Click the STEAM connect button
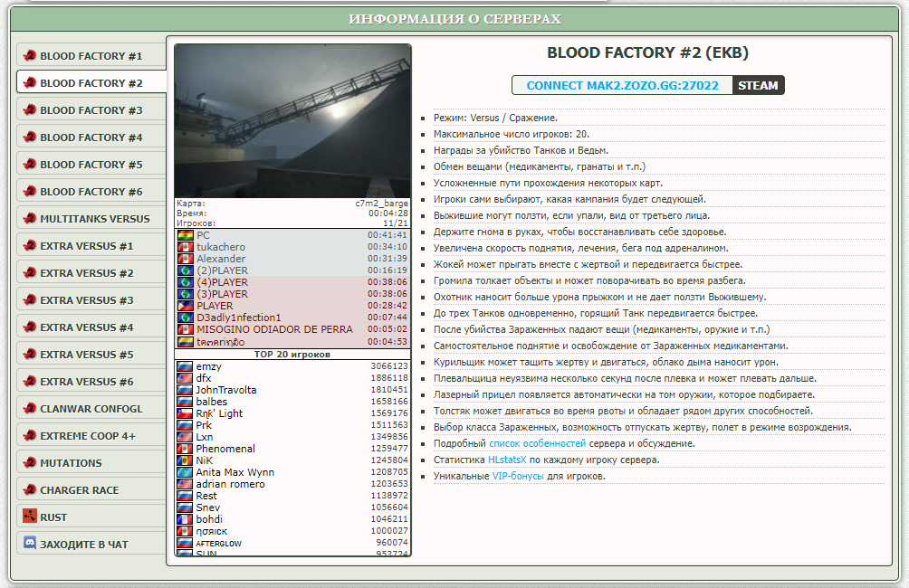 click(x=758, y=85)
